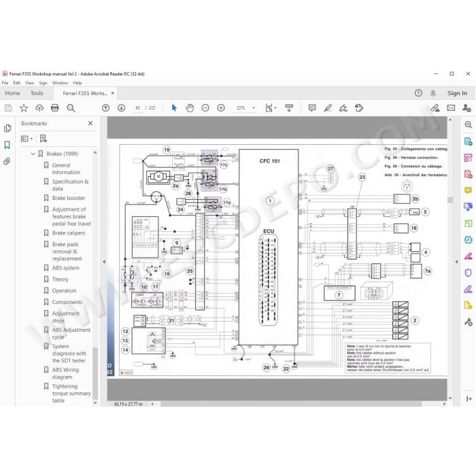
Task: Click the horizontal scrollbar at bottom
Action: (x=291, y=404)
